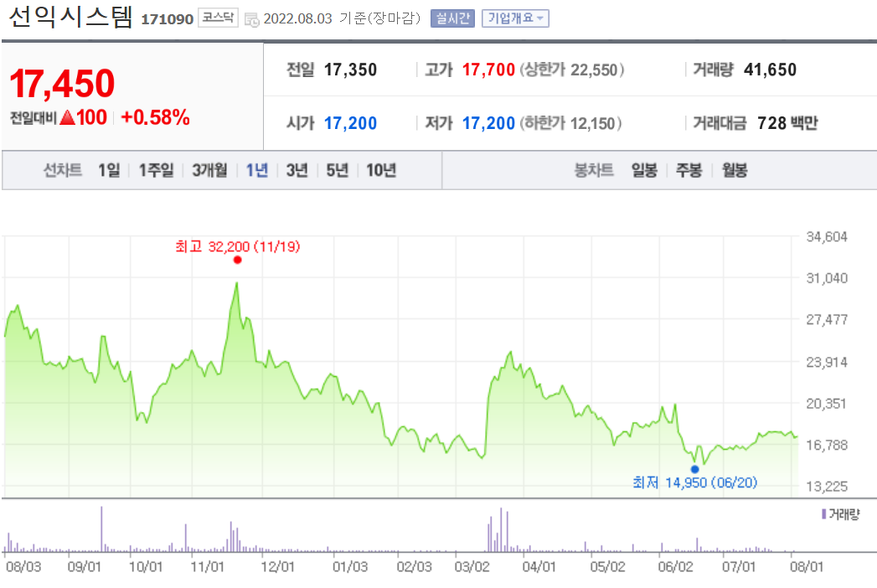Click the current price 17,450
The height and width of the screenshot is (588, 877).
coord(62,84)
